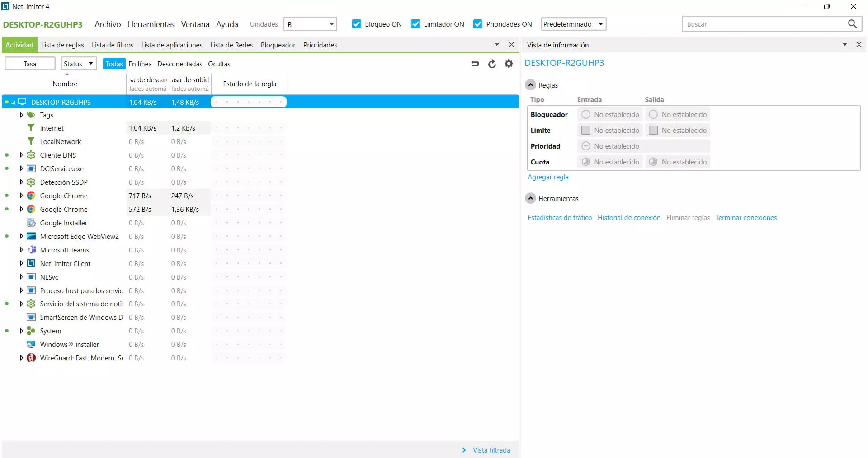Open the Archivo menu
Viewport: 868px width, 458px height.
point(108,24)
